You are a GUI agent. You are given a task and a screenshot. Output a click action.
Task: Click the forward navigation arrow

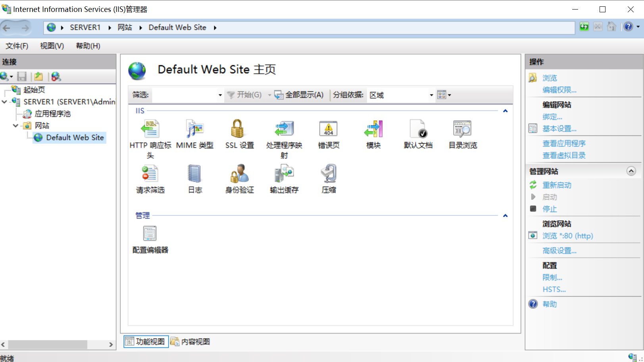click(25, 28)
